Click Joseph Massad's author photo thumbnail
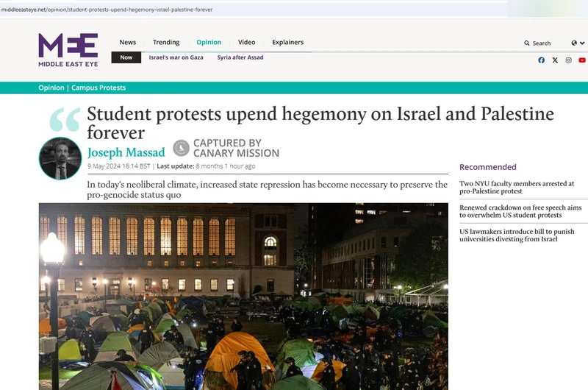The height and width of the screenshot is (390, 588). (x=60, y=158)
